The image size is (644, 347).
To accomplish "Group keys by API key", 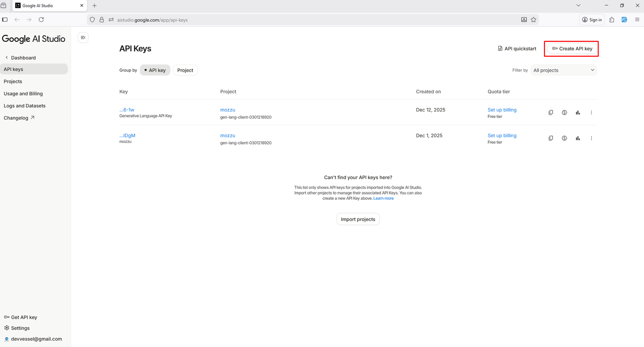I will pyautogui.click(x=155, y=70).
